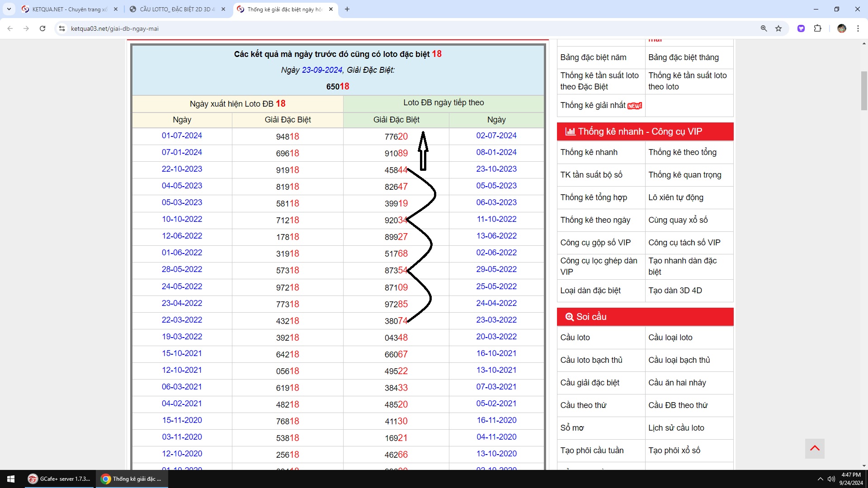Expand the tab search dropdown arrow

tap(9, 9)
